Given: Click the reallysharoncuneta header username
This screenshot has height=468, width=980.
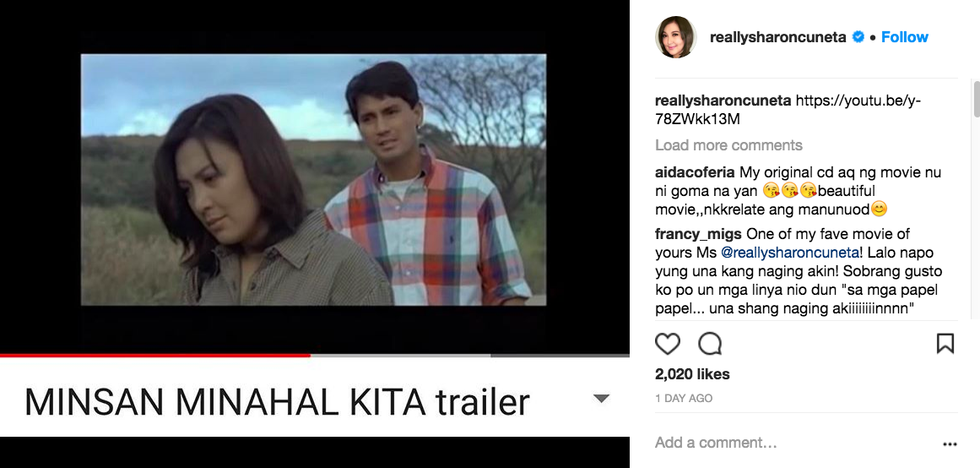Looking at the screenshot, I should [778, 37].
